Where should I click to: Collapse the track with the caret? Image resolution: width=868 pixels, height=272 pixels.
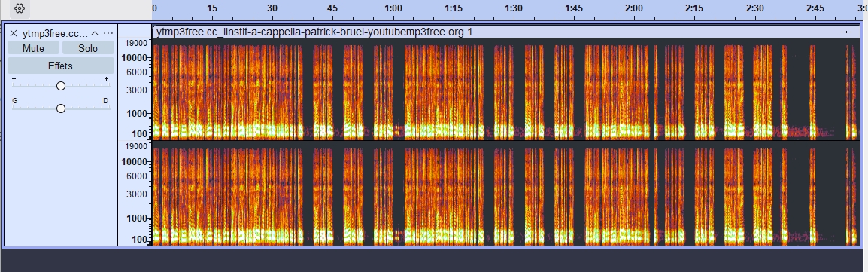coord(95,33)
